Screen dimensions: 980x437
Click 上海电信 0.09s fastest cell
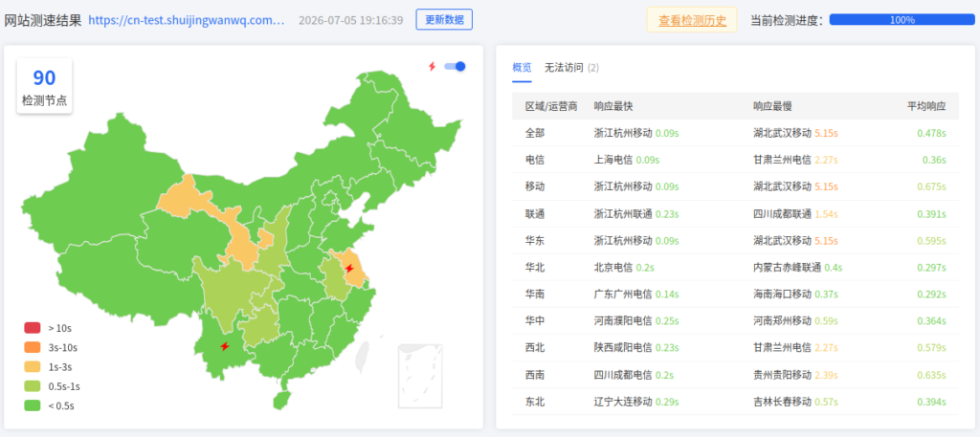click(627, 160)
